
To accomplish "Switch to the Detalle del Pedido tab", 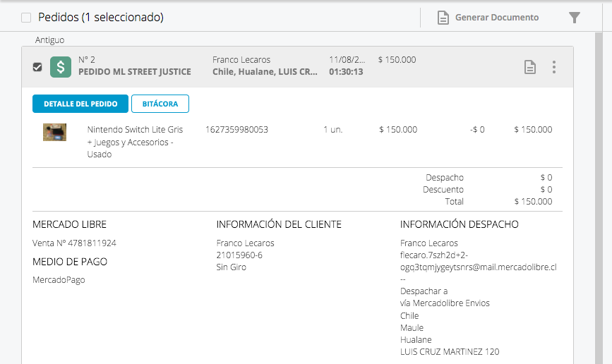I will (x=80, y=104).
